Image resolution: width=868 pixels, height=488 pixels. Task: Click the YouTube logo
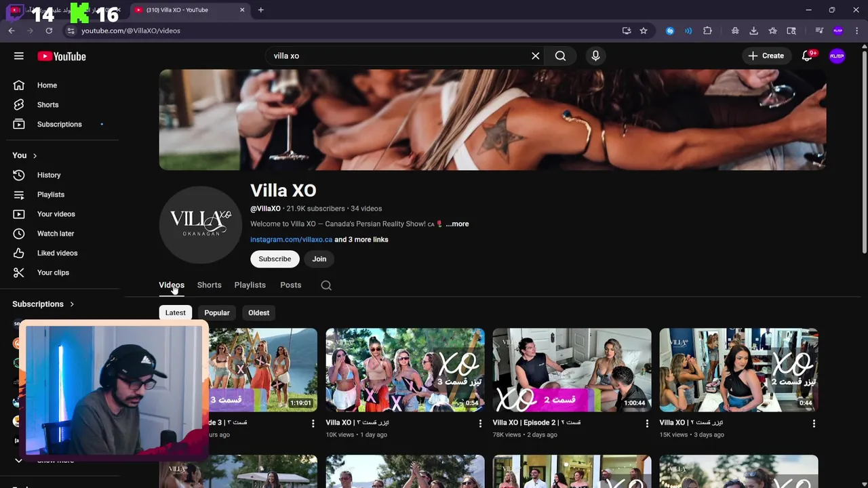pos(62,56)
